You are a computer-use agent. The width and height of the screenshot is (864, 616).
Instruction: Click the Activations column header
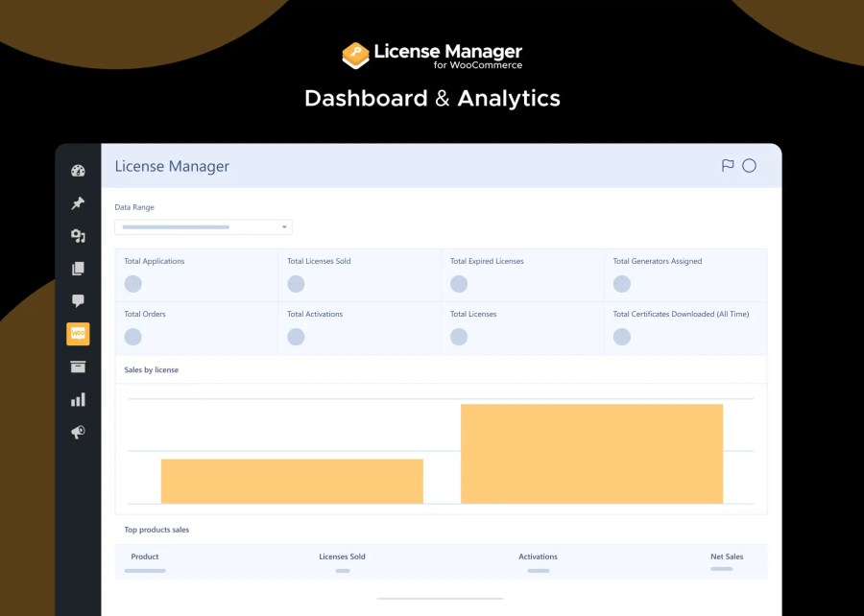click(538, 557)
